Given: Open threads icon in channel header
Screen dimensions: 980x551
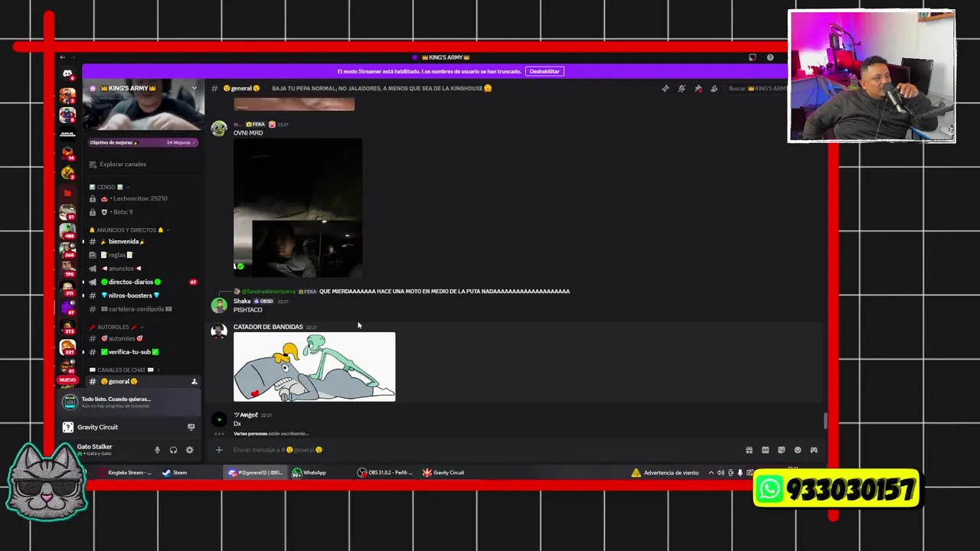Looking at the screenshot, I should click(x=665, y=88).
